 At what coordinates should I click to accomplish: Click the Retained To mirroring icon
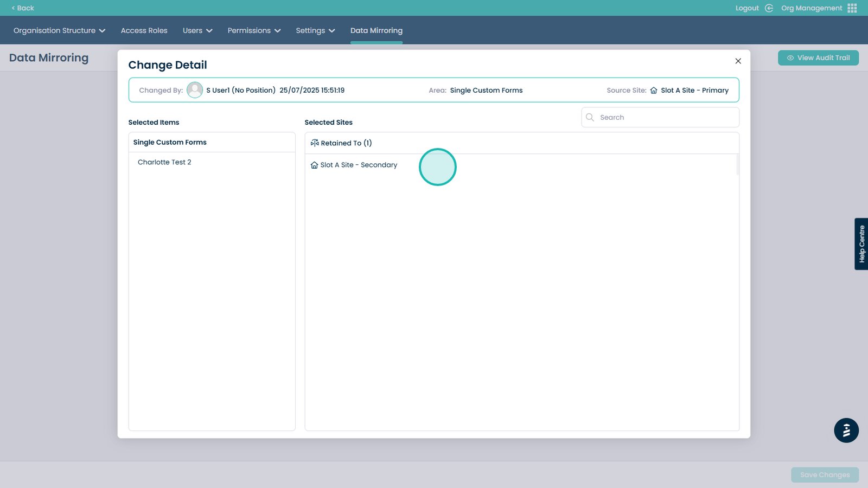pos(315,143)
